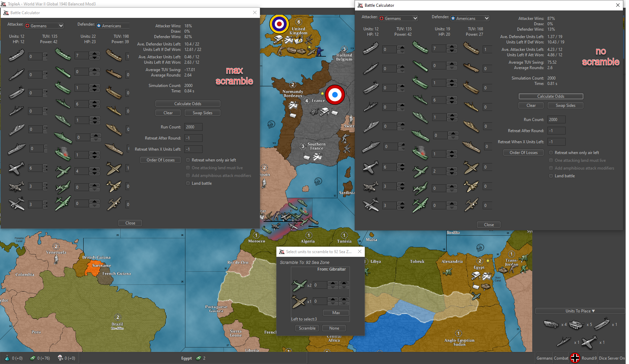Check Retreat when only air left, no scramble calculator
Screen dimensions: 629x364
coord(551,153)
